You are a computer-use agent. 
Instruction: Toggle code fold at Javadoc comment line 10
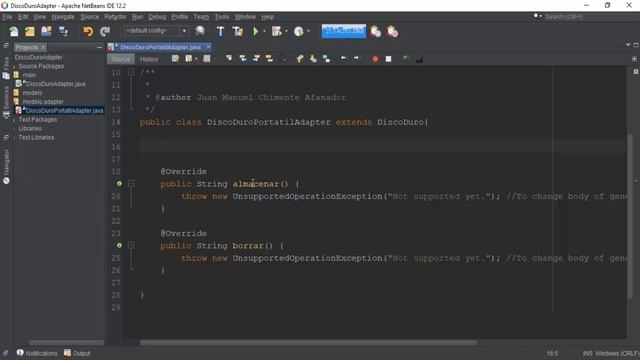point(131,72)
